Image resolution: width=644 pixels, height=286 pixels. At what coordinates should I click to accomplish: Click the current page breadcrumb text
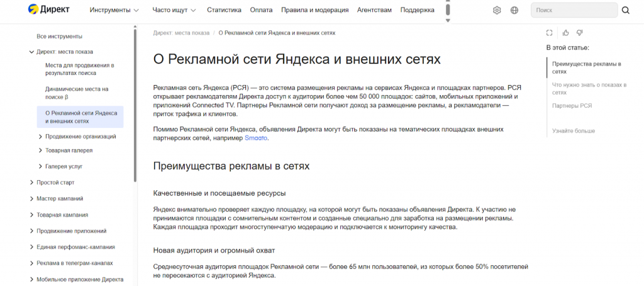coord(277,33)
